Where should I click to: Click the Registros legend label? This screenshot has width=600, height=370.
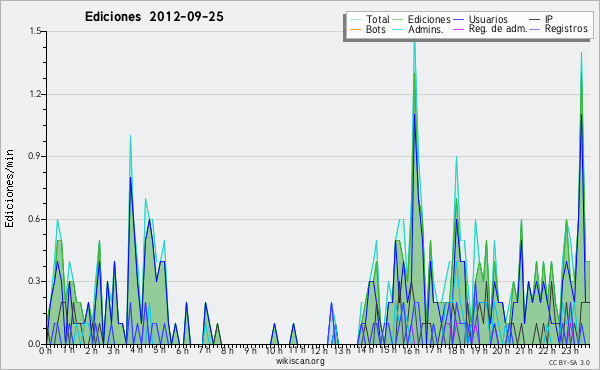point(566,29)
